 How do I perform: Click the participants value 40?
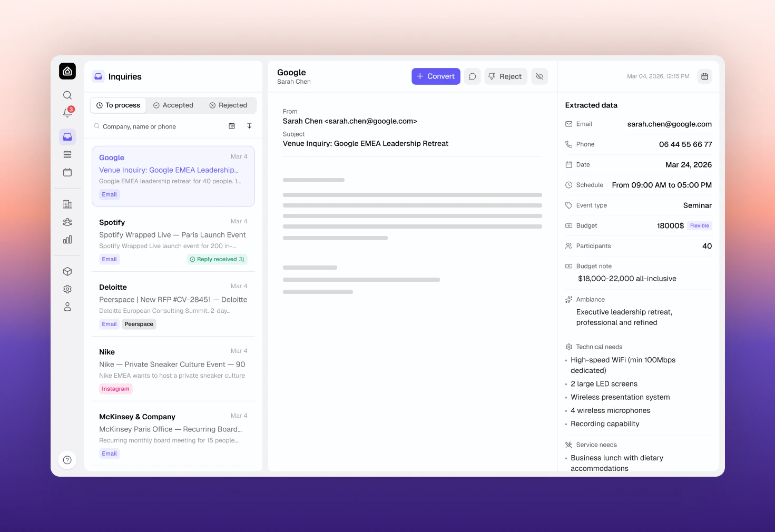[x=707, y=246]
